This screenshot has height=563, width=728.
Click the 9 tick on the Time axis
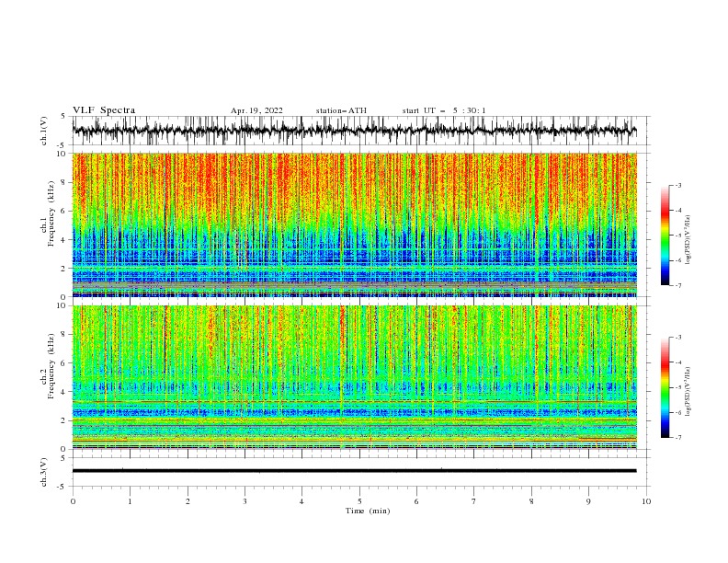point(588,501)
